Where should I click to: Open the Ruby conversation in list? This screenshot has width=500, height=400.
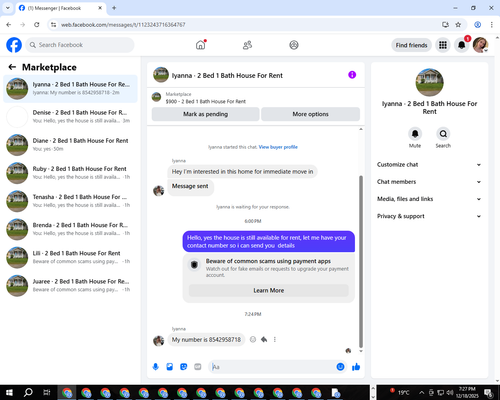70,173
